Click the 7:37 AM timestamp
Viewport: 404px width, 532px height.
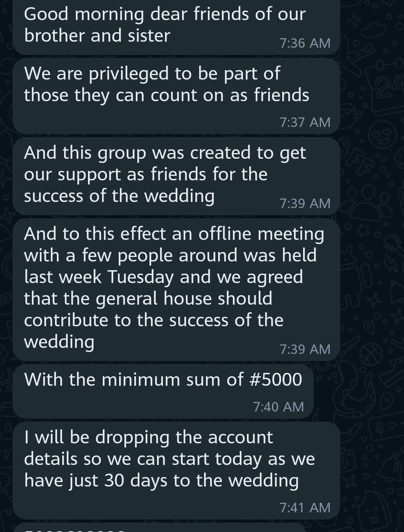coord(305,122)
